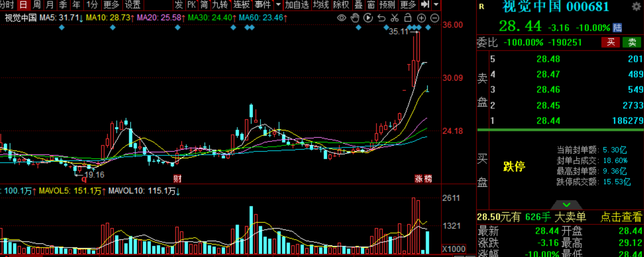
Task: Open 设置 chart settings
Action: pos(133,5)
